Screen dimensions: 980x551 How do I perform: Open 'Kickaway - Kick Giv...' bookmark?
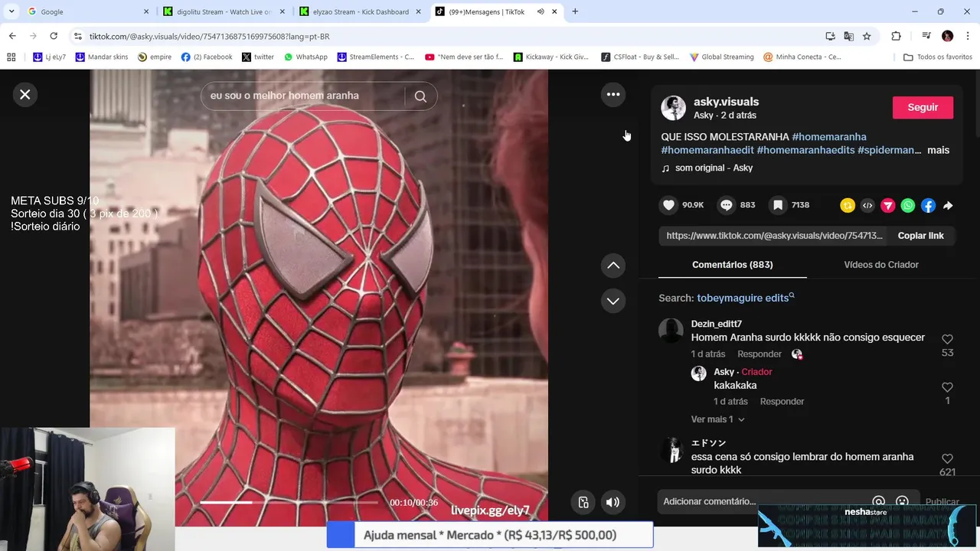click(x=551, y=57)
